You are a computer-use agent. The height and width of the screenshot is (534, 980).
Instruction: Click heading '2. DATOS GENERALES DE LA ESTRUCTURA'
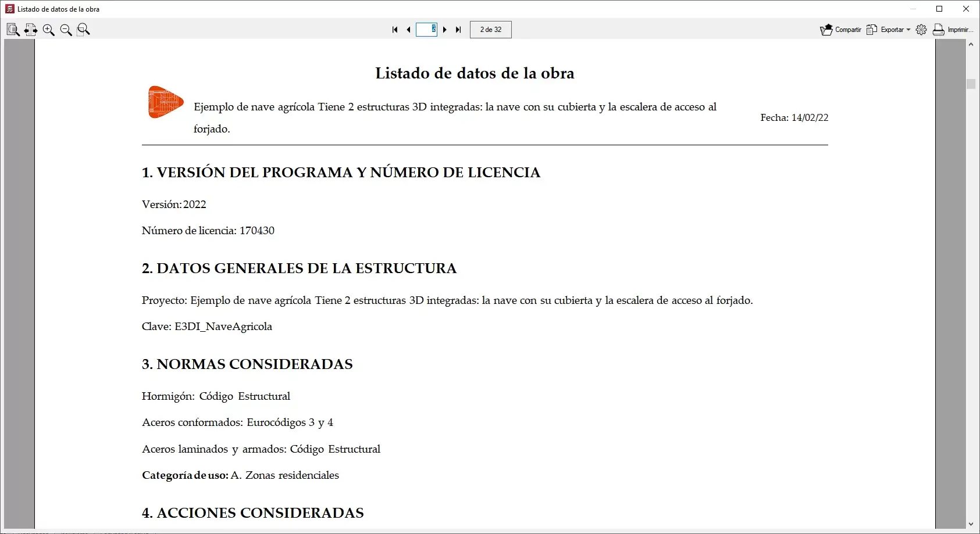299,268
